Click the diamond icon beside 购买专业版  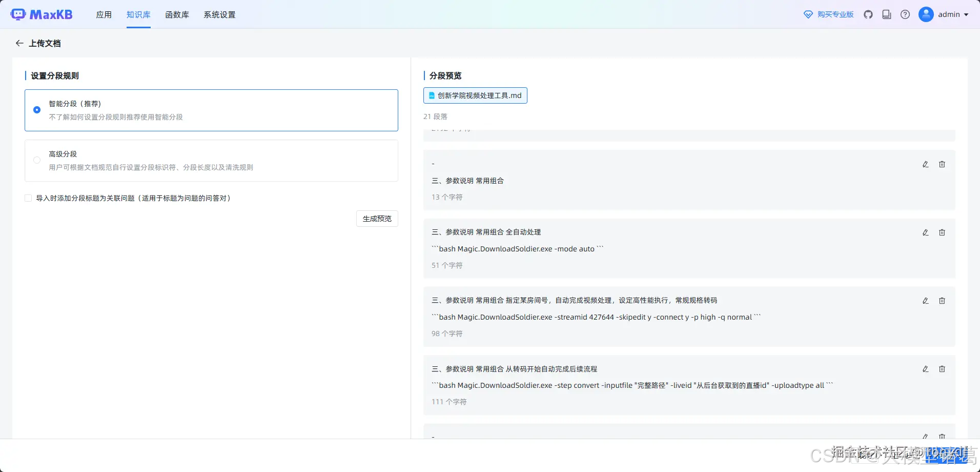pyautogui.click(x=808, y=14)
